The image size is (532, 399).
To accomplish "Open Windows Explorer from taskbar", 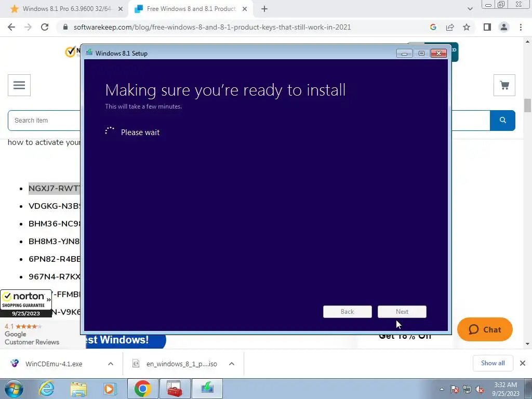I will 78,389.
